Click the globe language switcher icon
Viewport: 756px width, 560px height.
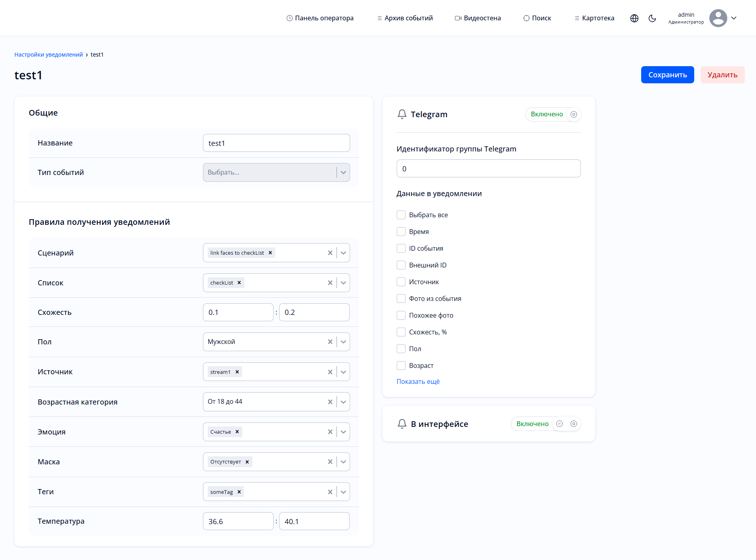(634, 18)
